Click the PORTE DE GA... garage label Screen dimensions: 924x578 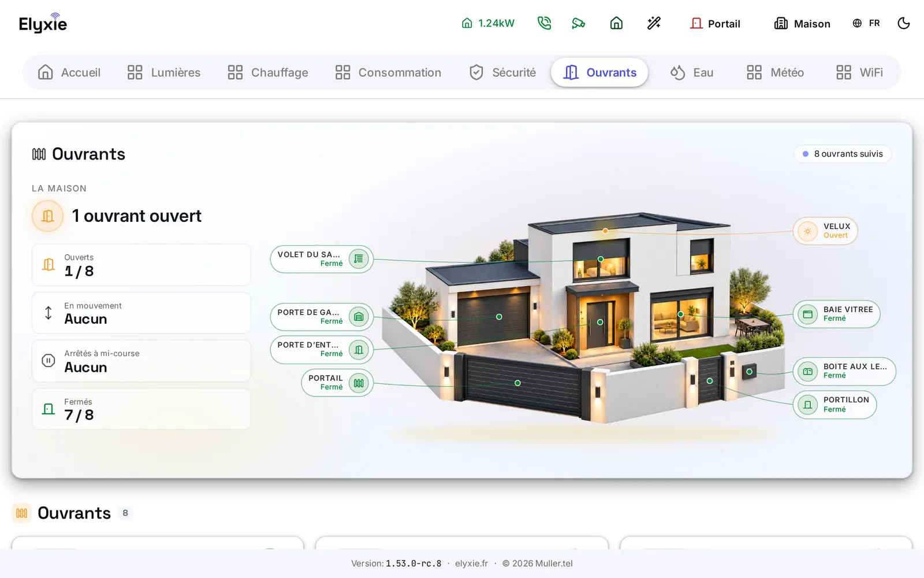tap(322, 317)
